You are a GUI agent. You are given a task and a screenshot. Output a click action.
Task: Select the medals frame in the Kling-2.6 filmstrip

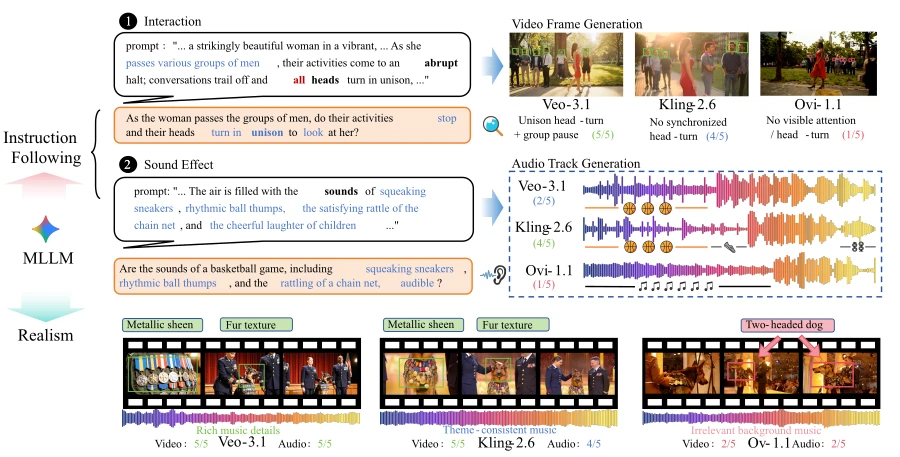421,373
